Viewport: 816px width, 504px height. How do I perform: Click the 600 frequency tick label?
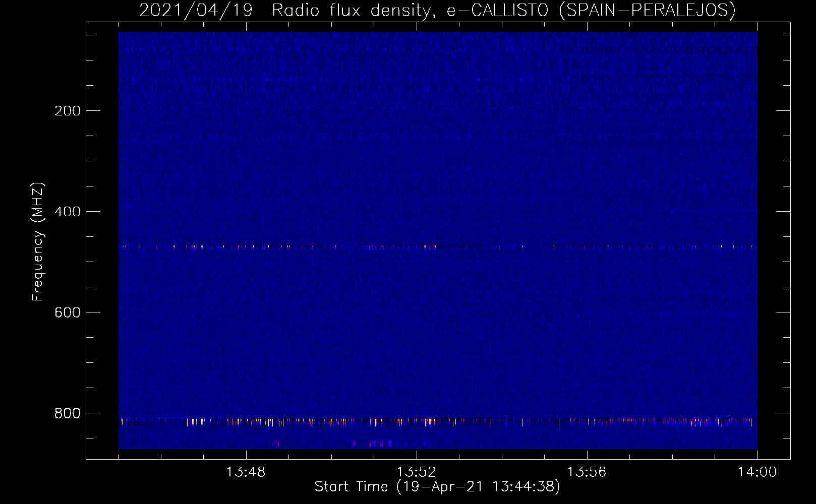(x=68, y=312)
